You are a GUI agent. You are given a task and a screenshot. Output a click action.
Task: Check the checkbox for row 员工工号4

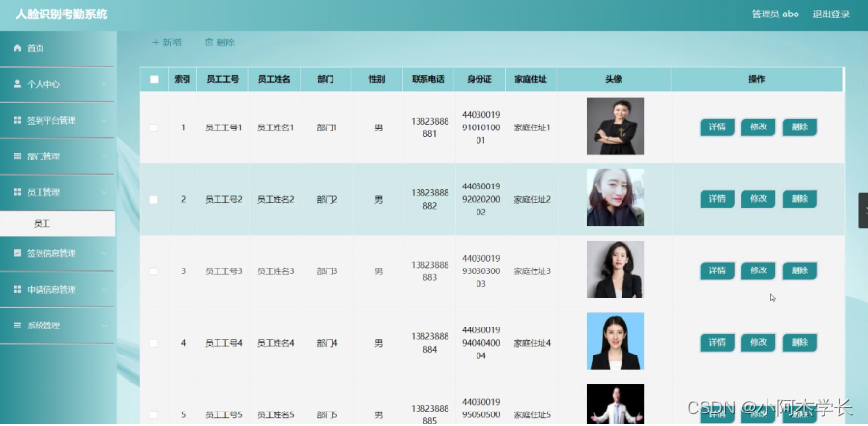point(154,343)
